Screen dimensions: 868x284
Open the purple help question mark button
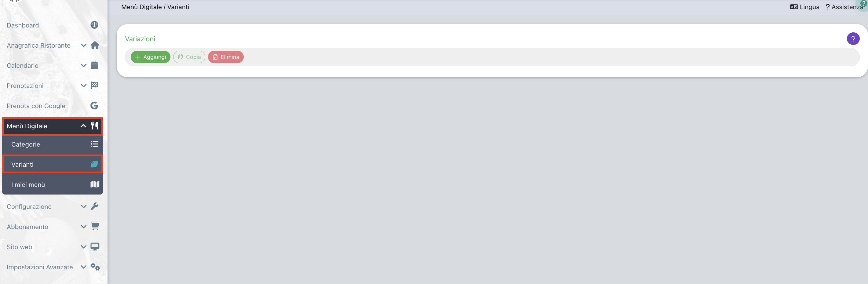(x=853, y=39)
